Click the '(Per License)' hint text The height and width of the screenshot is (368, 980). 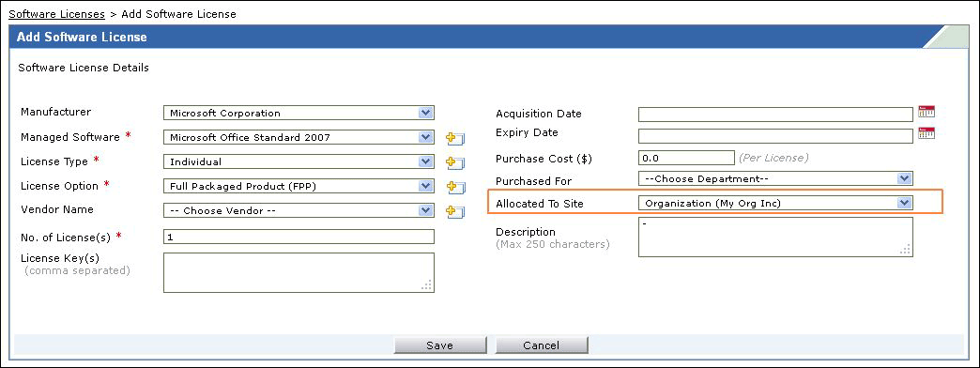tap(773, 158)
